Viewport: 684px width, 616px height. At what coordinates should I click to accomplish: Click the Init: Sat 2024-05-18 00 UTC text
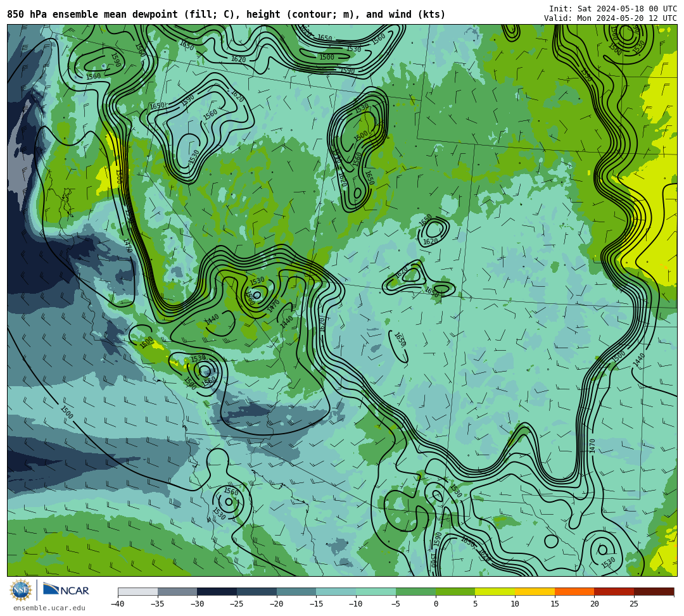tap(613, 9)
